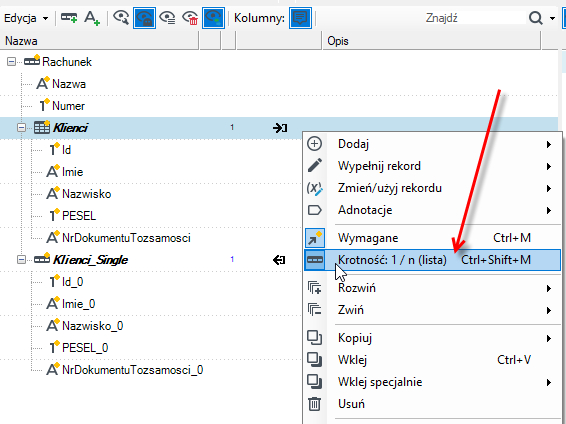
Task: Click the output arrow icon on Klienci_Single row
Action: tap(279, 260)
